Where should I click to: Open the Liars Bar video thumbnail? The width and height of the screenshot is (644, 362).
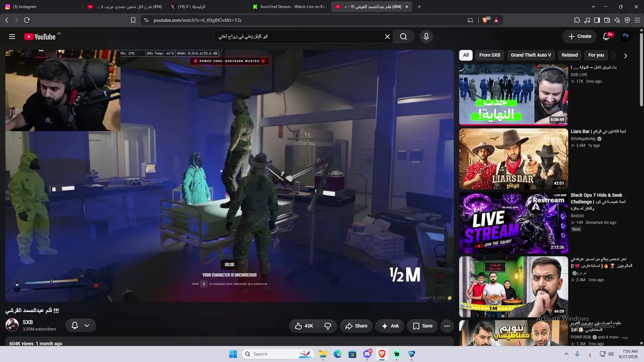tap(513, 159)
